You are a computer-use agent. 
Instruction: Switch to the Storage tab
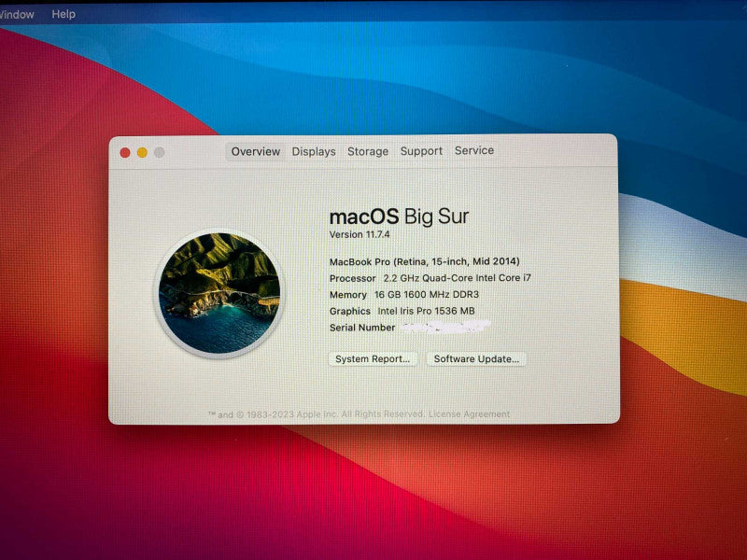tap(367, 151)
